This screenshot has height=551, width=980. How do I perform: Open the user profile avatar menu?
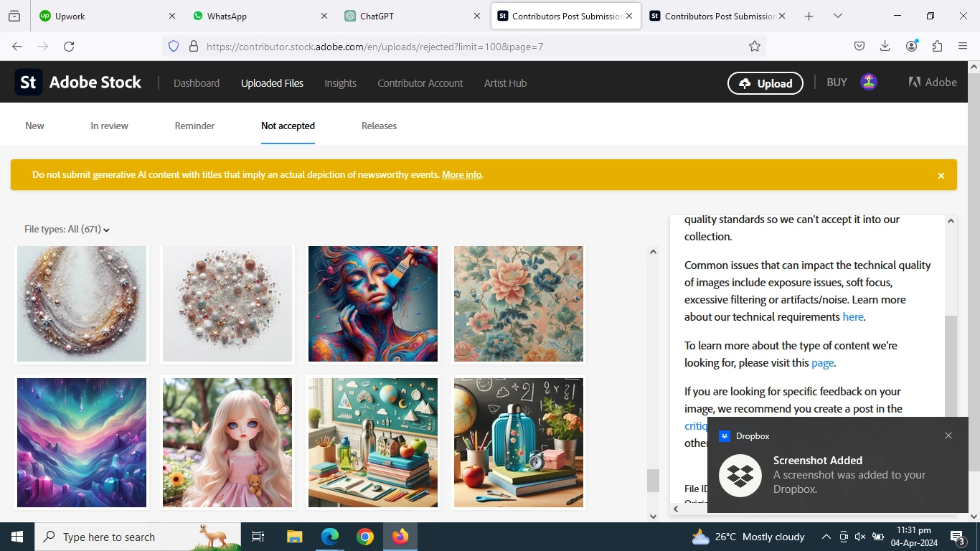click(869, 82)
